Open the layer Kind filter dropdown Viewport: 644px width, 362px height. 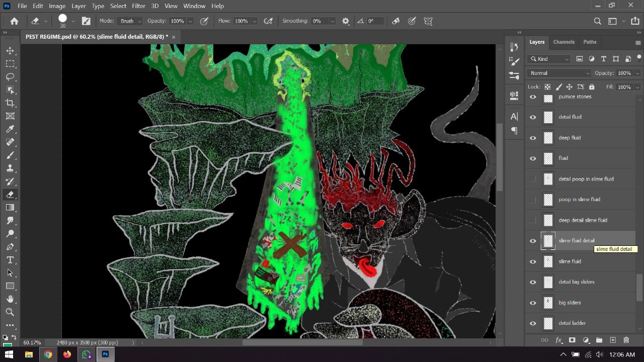click(549, 59)
